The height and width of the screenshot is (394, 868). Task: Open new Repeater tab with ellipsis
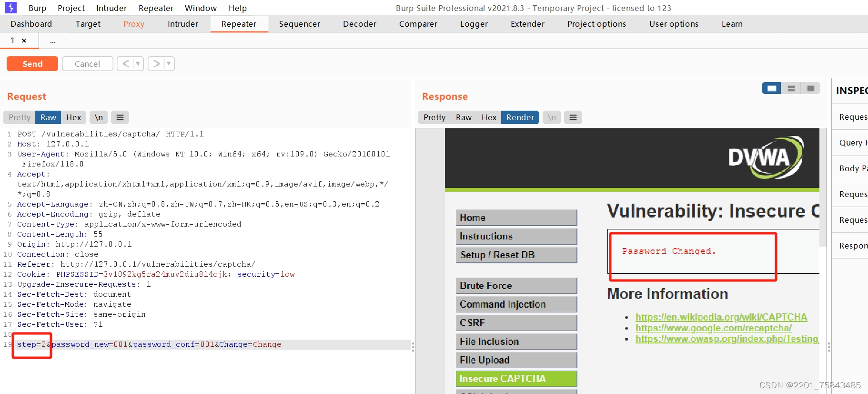pos(53,41)
